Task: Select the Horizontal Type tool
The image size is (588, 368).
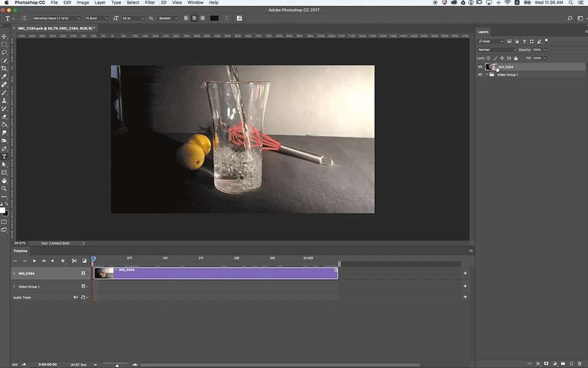Action: [x=4, y=156]
